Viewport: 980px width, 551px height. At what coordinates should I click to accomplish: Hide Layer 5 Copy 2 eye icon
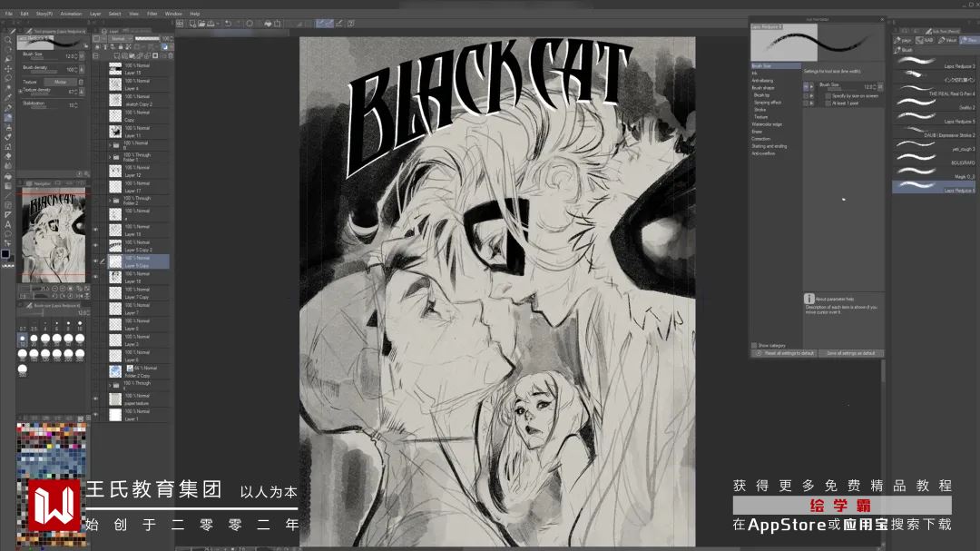pyautogui.click(x=95, y=246)
